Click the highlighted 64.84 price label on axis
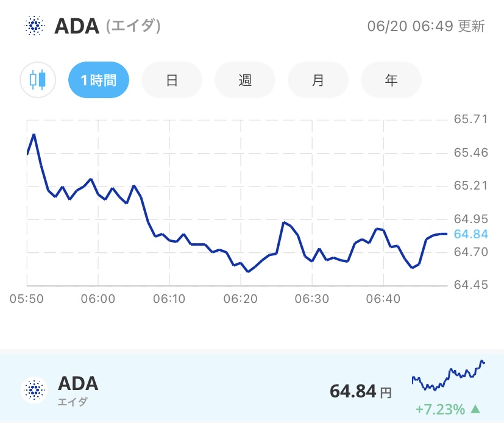 coord(472,233)
